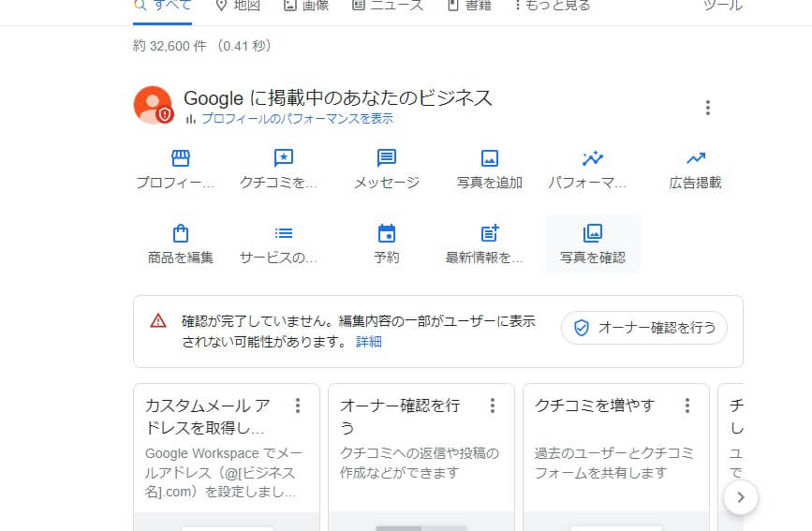Screen dimensions: 812x531
Task: Click the Google Workspace でメール description text
Action: coord(224,472)
